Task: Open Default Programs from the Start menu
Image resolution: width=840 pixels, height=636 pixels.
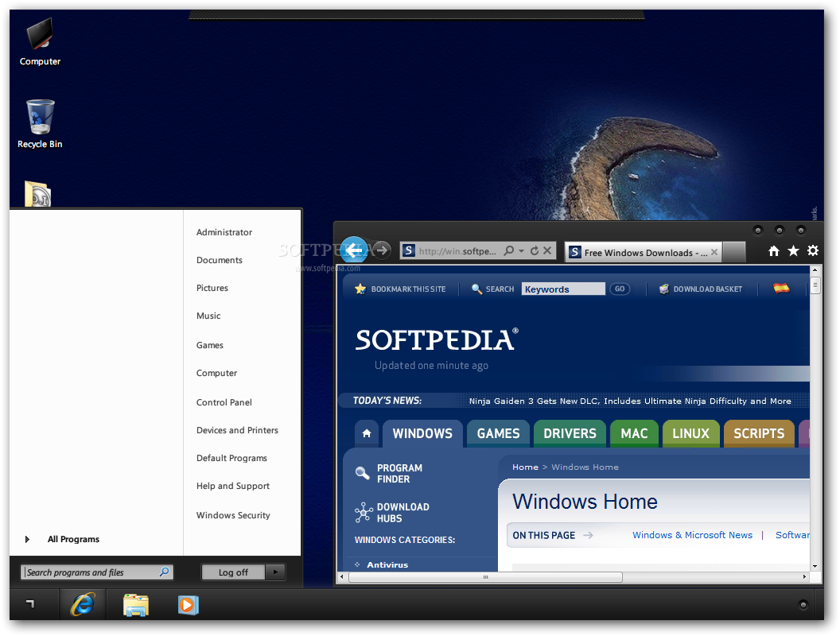Action: click(231, 458)
